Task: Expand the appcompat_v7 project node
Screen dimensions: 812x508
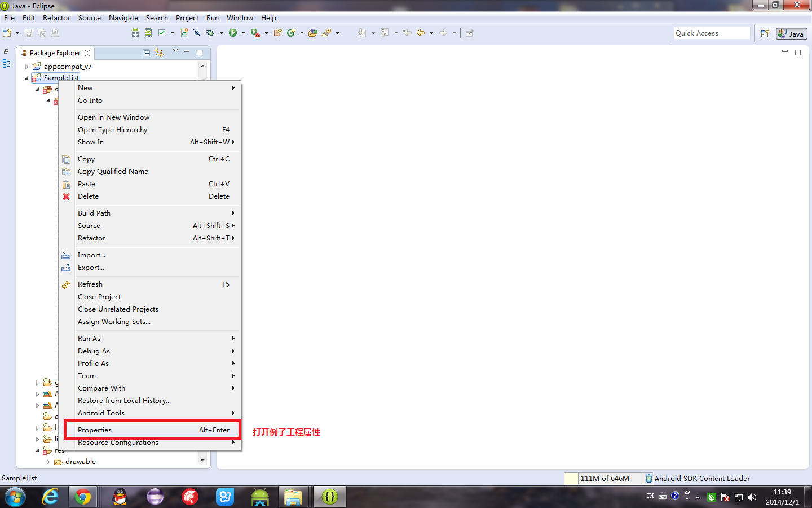Action: [27, 67]
